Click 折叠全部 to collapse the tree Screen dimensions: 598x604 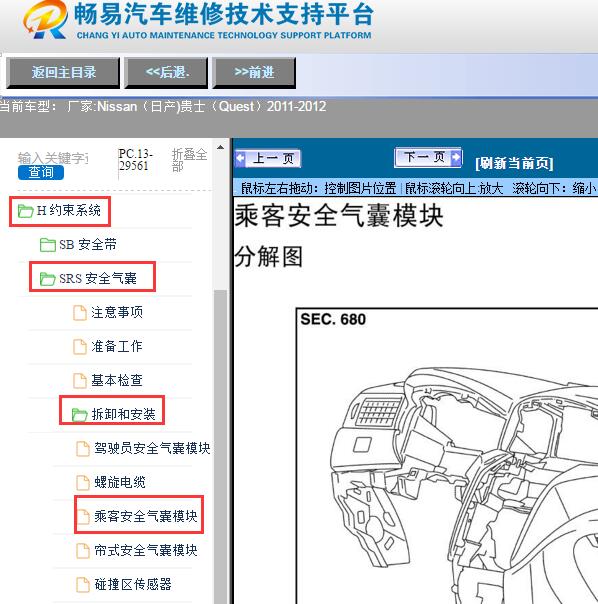click(189, 160)
